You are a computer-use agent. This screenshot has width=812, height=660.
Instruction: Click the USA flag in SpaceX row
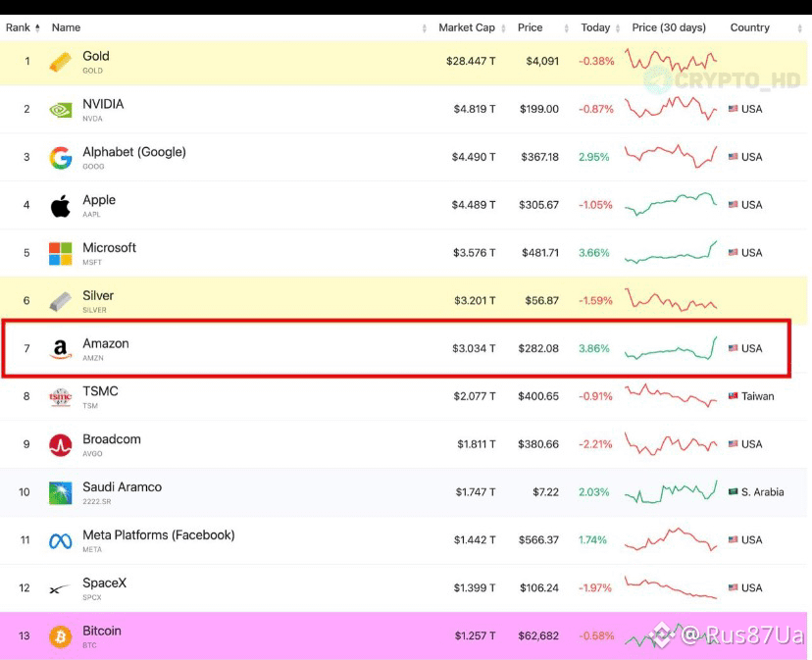point(733,587)
